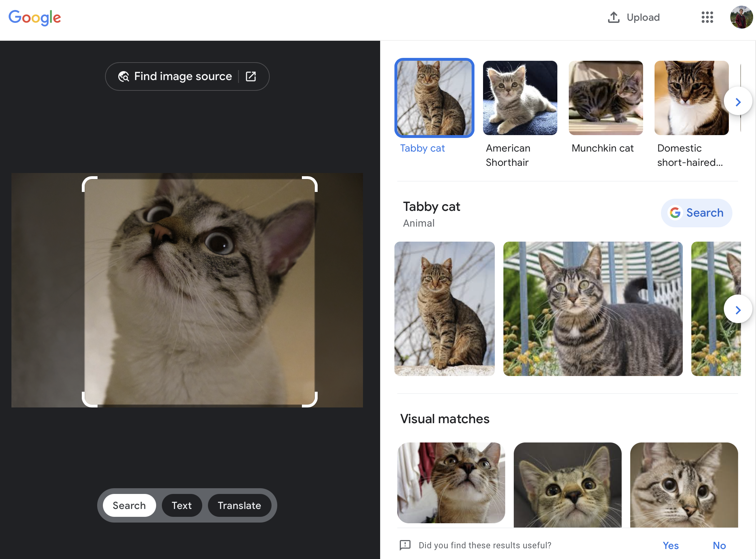Open your profile avatar menu
The width and height of the screenshot is (756, 559).
(x=742, y=17)
